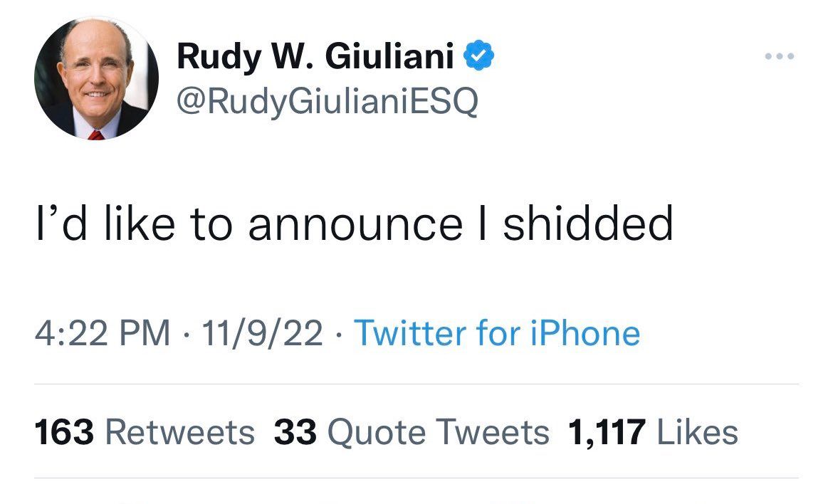833x504 pixels.
Task: Click the word "shidded" in the tweet
Action: coord(588,223)
